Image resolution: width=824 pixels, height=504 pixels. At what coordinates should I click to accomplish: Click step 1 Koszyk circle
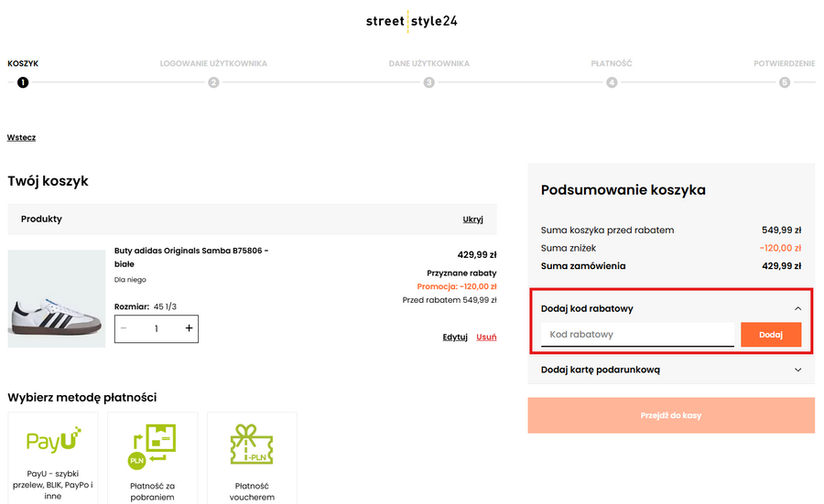click(x=23, y=82)
